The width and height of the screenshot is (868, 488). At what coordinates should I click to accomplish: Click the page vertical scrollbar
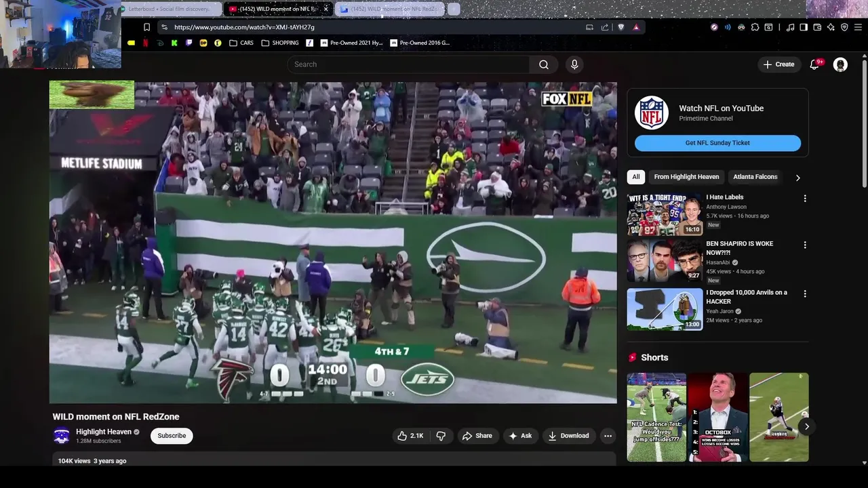point(865,122)
